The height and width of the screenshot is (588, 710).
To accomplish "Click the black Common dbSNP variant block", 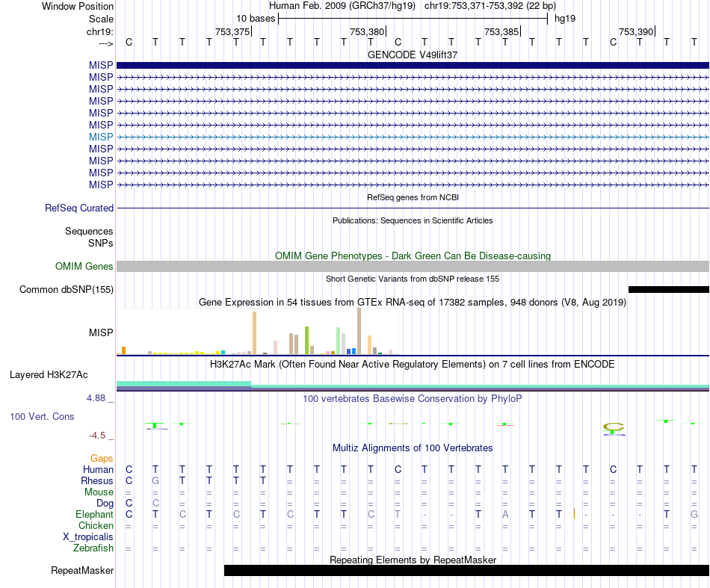I will click(669, 289).
